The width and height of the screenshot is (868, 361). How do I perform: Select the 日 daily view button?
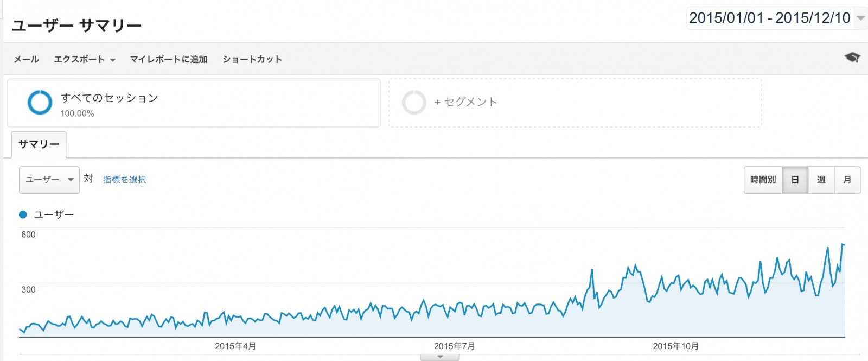tap(795, 180)
